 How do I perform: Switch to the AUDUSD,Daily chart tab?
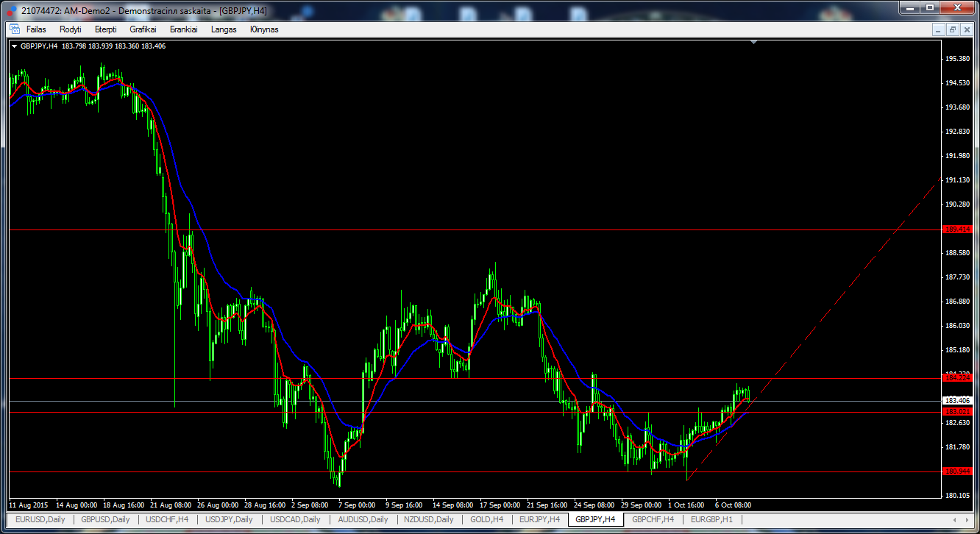point(362,519)
